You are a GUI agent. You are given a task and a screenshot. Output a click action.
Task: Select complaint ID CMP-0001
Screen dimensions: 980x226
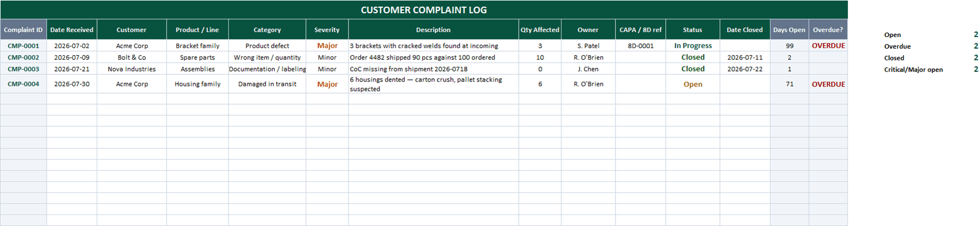pyautogui.click(x=23, y=46)
